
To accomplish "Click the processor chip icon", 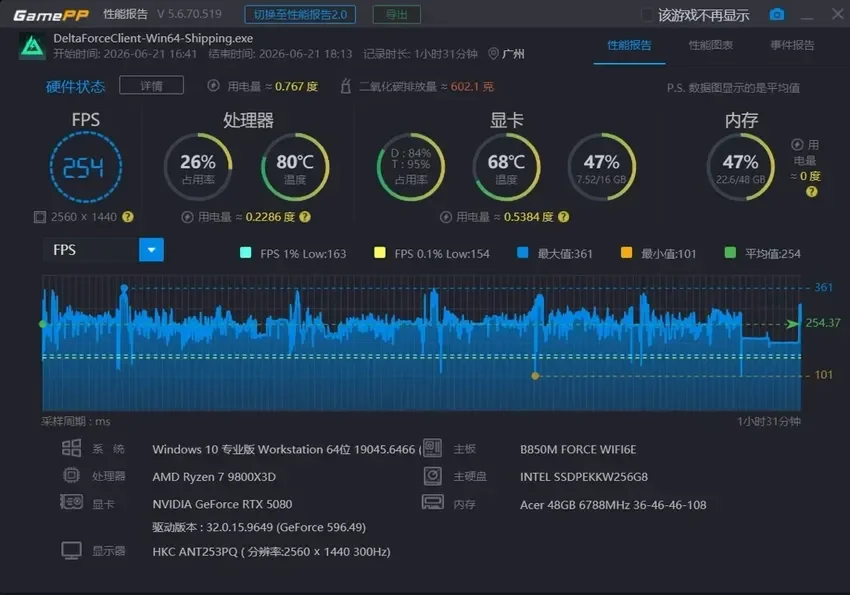I will pos(71,475).
